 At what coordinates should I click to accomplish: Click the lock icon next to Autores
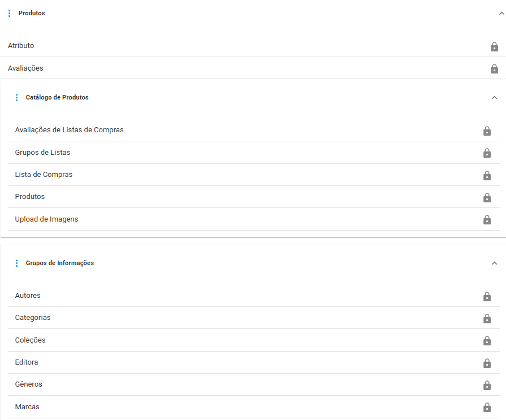487,296
